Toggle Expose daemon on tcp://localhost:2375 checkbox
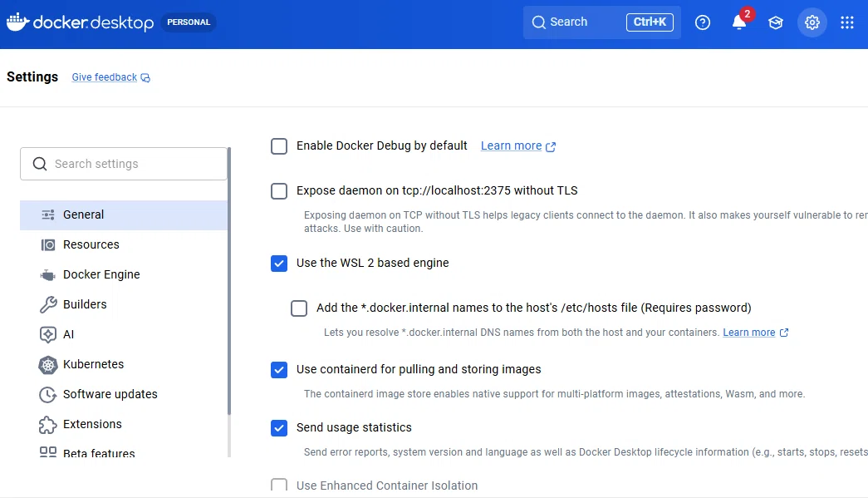Screen dimensions: 868x498 pyautogui.click(x=279, y=191)
